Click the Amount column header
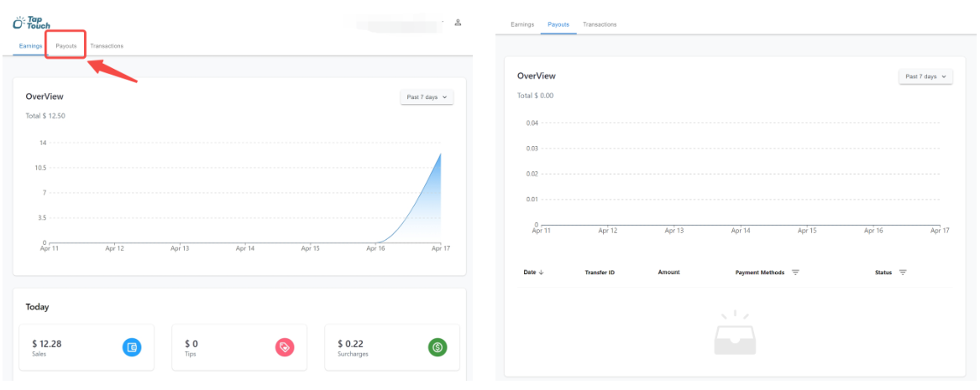This screenshot has width=980, height=390. coord(668,273)
